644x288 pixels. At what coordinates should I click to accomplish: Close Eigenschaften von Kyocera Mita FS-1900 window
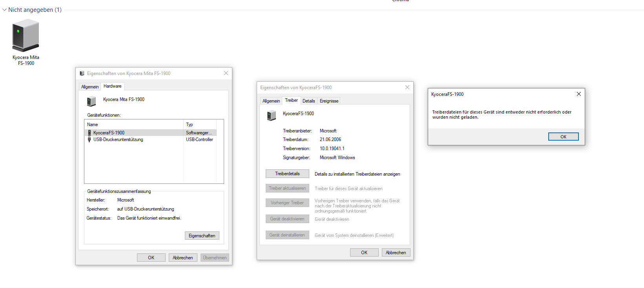coord(226,73)
